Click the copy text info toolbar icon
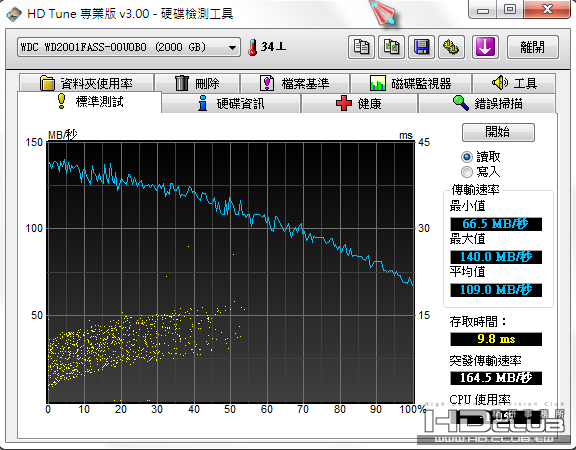This screenshot has height=450, width=576. click(361, 47)
